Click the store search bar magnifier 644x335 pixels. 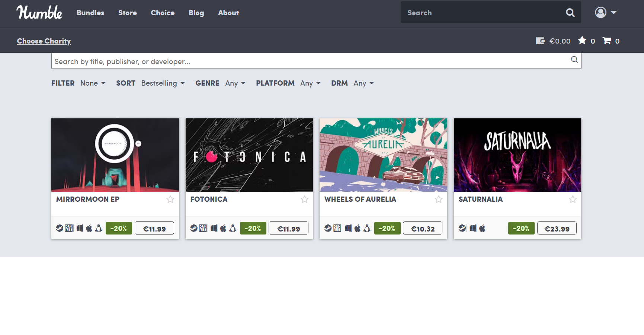[x=574, y=60]
